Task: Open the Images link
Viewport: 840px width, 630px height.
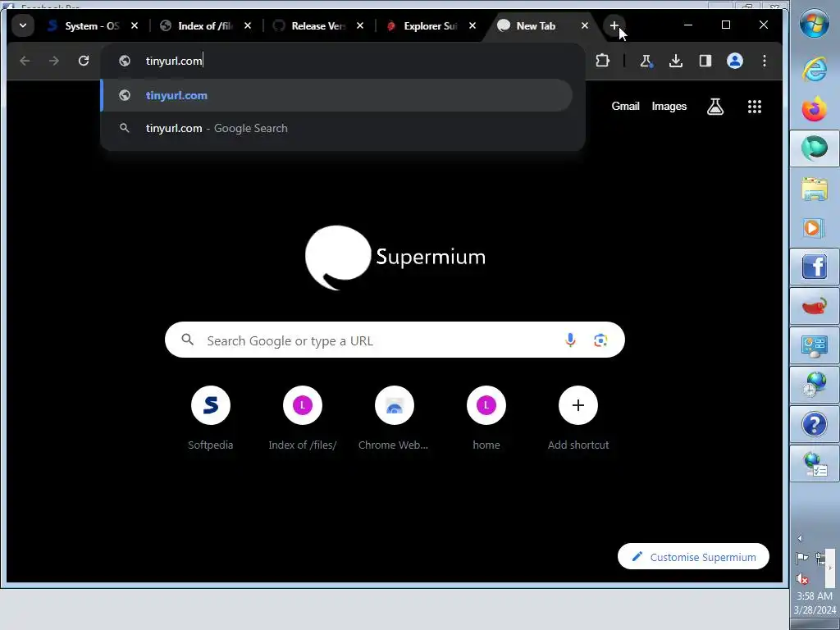Action: 669,106
